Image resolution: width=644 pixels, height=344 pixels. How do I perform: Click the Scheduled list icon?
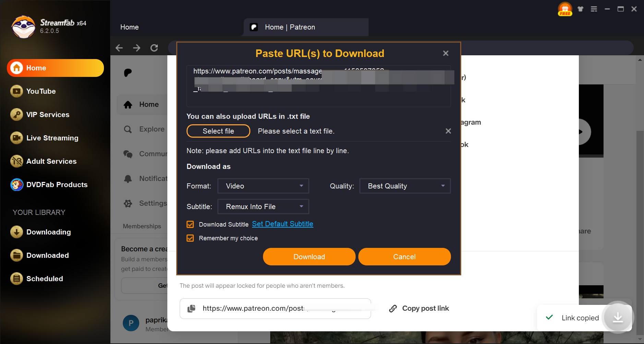tap(16, 279)
